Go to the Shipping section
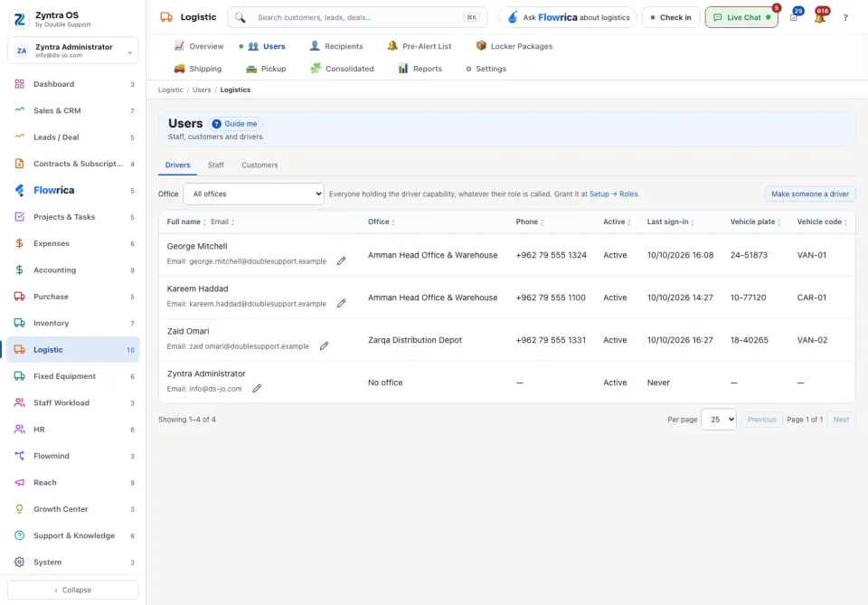The width and height of the screenshot is (868, 605). pyautogui.click(x=198, y=69)
